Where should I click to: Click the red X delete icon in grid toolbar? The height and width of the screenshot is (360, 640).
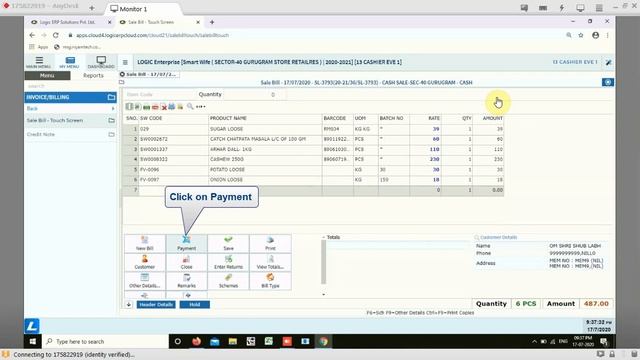tap(164, 107)
